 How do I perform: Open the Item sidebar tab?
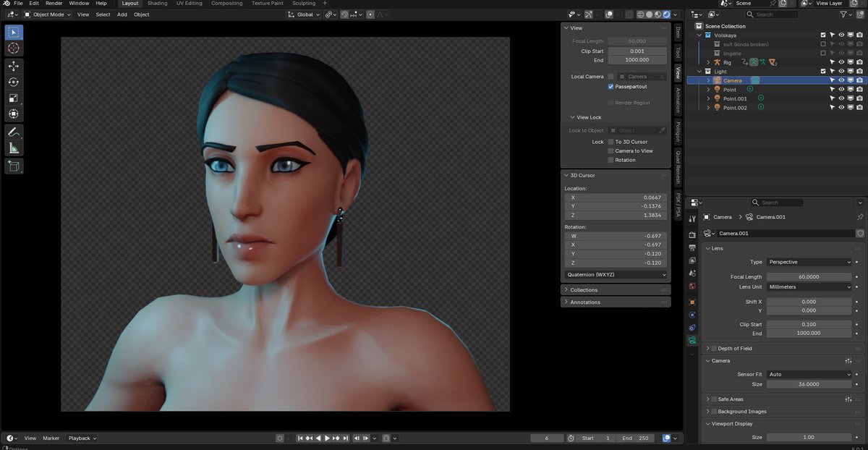tap(678, 31)
